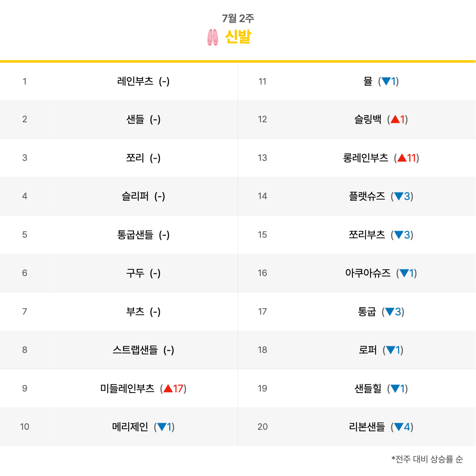Open the 통굽샌들 keyword entry
The width and height of the screenshot is (476, 476).
[135, 235]
